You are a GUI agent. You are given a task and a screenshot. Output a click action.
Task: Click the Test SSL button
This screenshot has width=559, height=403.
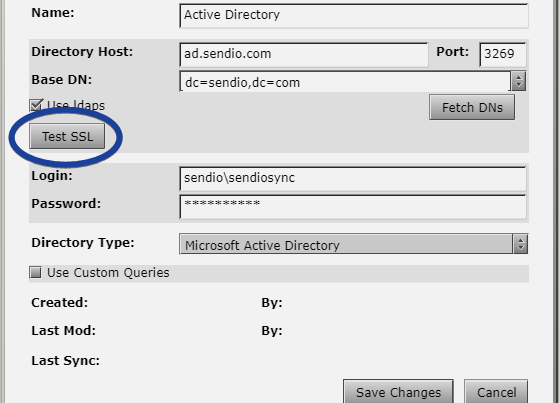[x=67, y=136]
